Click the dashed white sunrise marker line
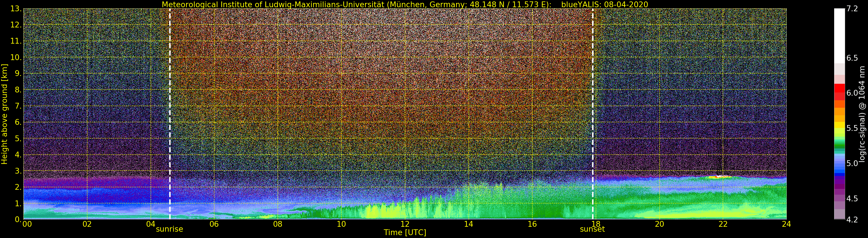The width and height of the screenshot is (868, 238). pyautogui.click(x=169, y=114)
